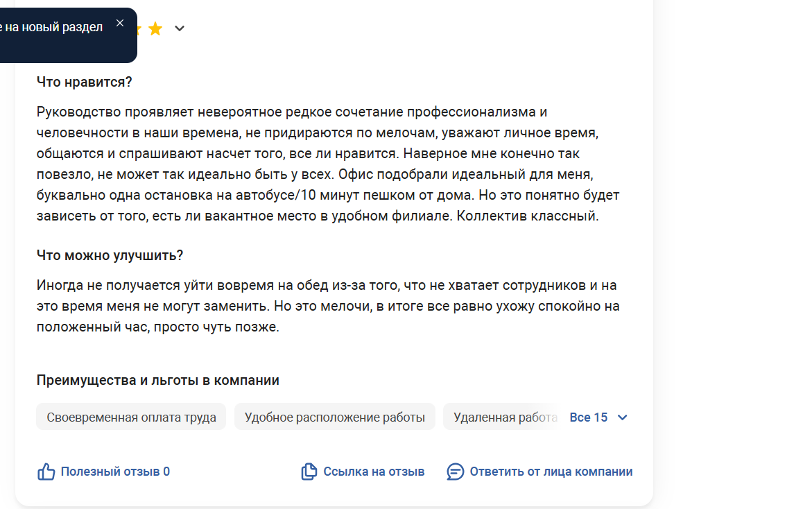Image resolution: width=812 pixels, height=509 pixels.
Task: Show all benefits via 'Все 15'
Action: tap(588, 417)
